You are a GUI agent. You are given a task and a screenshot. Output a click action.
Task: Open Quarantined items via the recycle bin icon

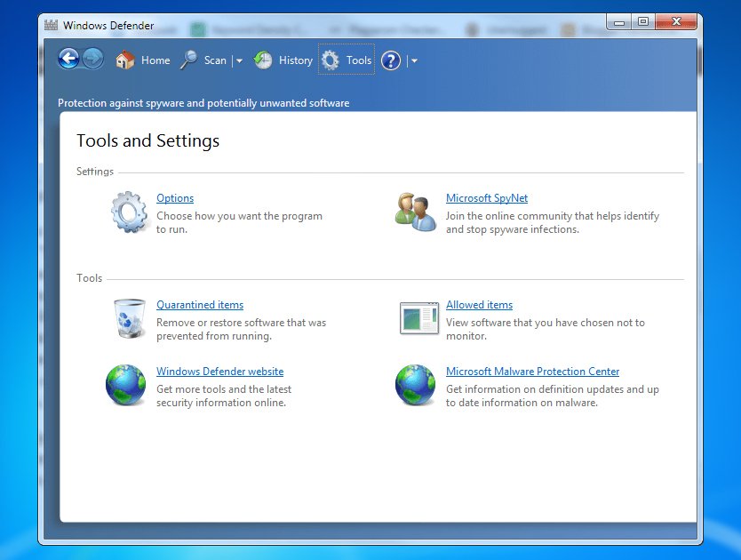129,318
